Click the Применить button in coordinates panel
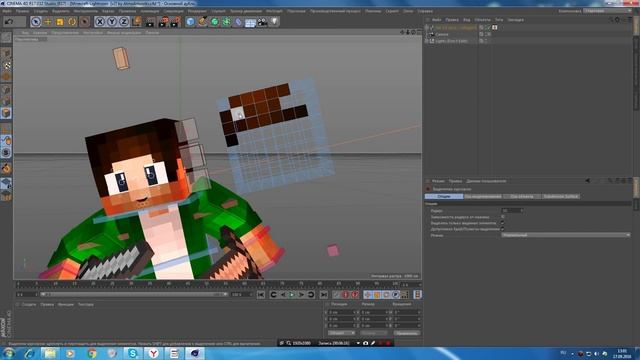The image size is (640, 360). click(407, 333)
